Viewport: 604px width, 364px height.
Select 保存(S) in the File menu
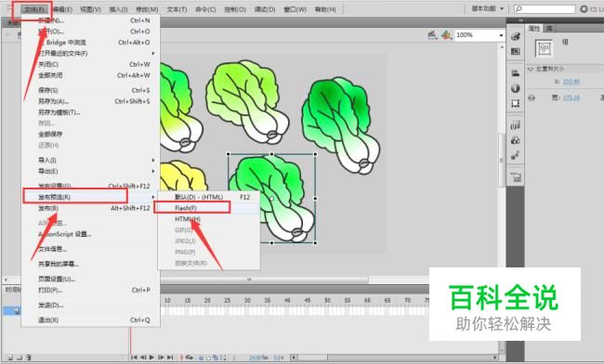(x=90, y=90)
